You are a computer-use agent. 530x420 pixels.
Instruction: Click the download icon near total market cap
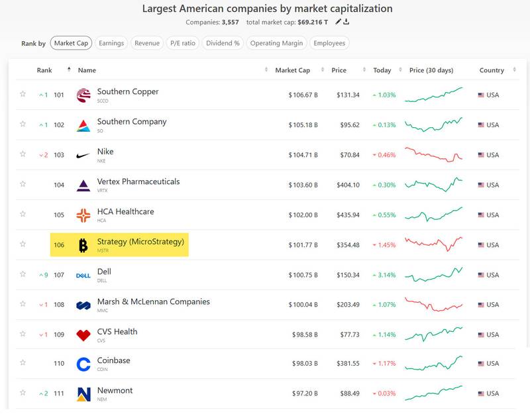(x=346, y=22)
